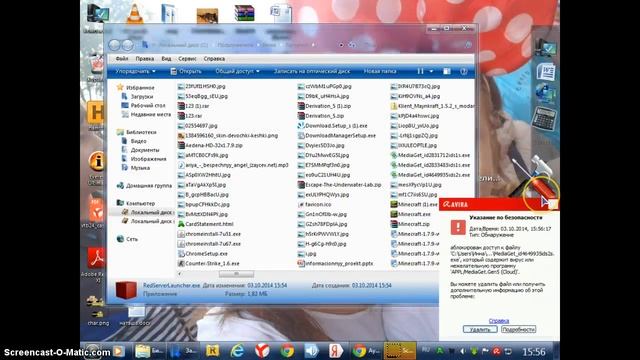
Task: Open the Изображения library
Action: 144,159
